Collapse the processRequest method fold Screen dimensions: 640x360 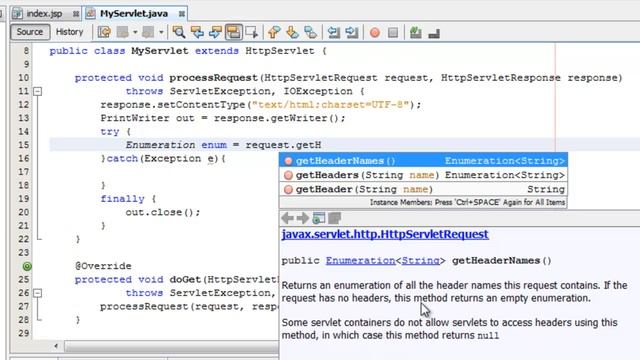click(x=38, y=91)
